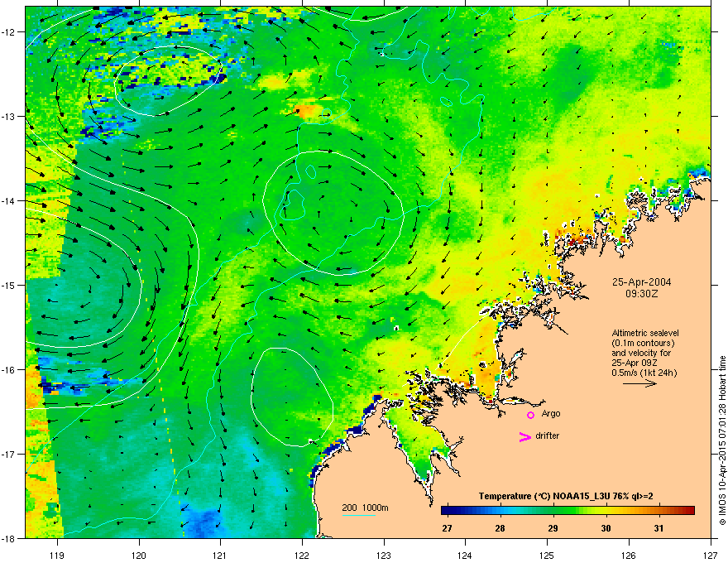Click the temperature color bar legend

click(x=568, y=511)
